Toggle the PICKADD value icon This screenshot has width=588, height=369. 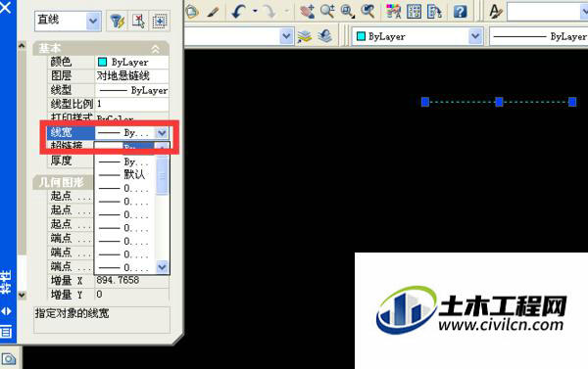click(x=160, y=21)
